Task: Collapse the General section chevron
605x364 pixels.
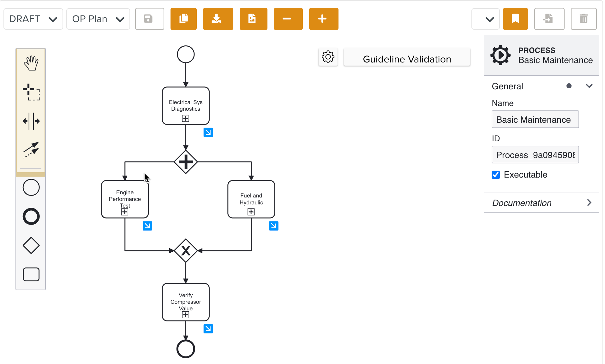Action: coord(589,86)
